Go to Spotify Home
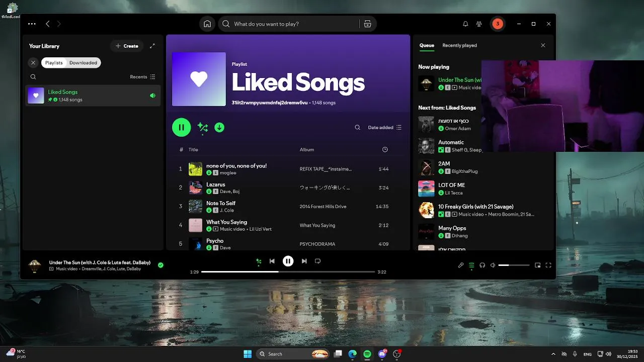 (207, 24)
